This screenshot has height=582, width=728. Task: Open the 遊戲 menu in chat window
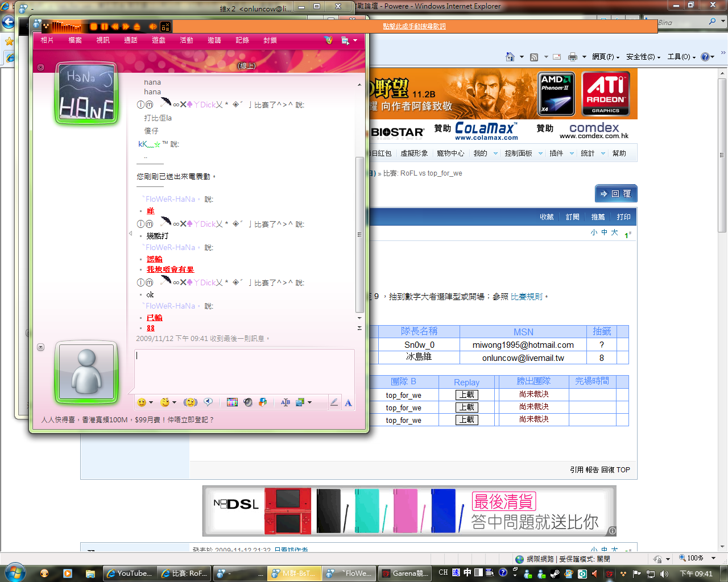(158, 40)
